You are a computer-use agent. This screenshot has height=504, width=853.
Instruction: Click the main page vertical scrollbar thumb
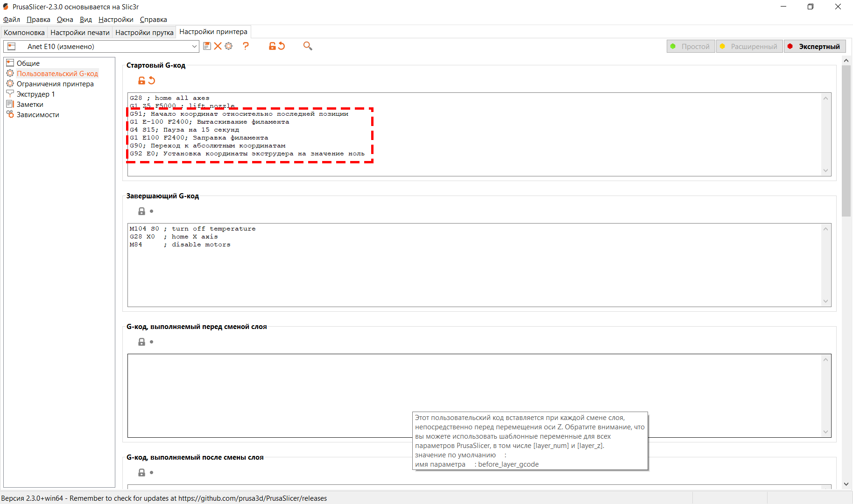tap(846, 141)
